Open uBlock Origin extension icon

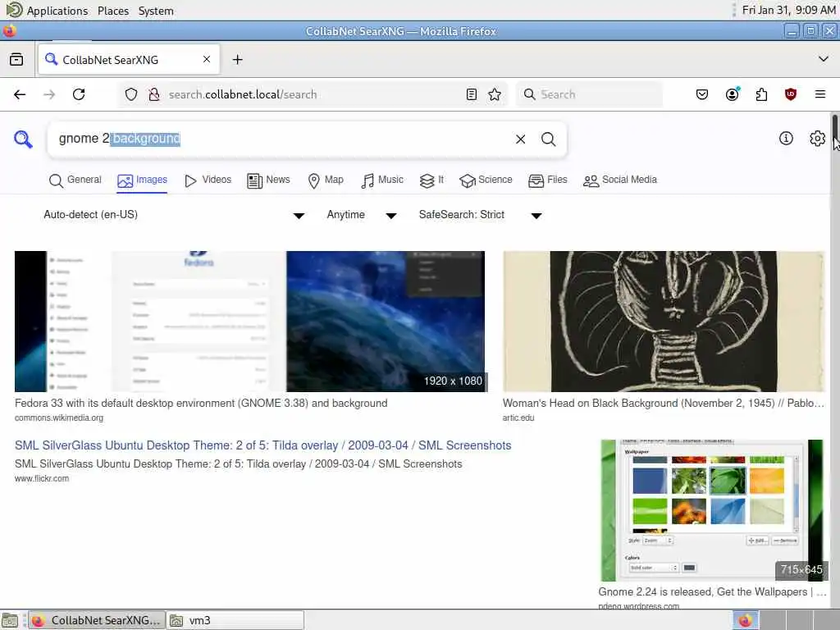coord(790,94)
